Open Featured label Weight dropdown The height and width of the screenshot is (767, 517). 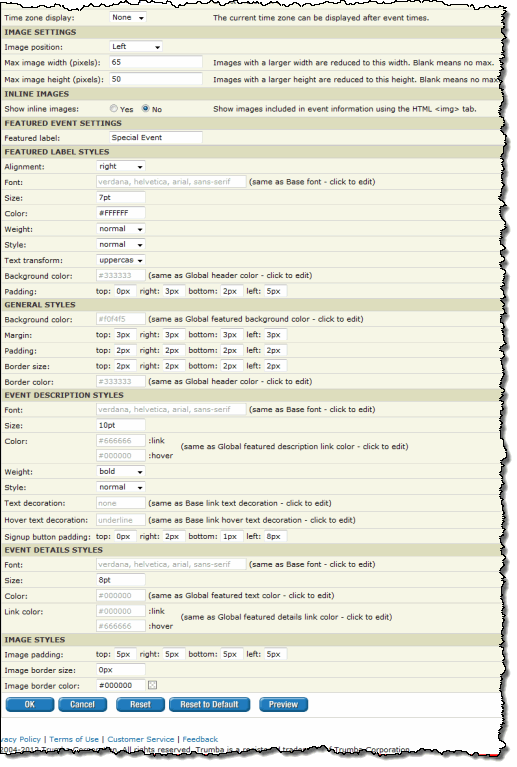(x=121, y=229)
